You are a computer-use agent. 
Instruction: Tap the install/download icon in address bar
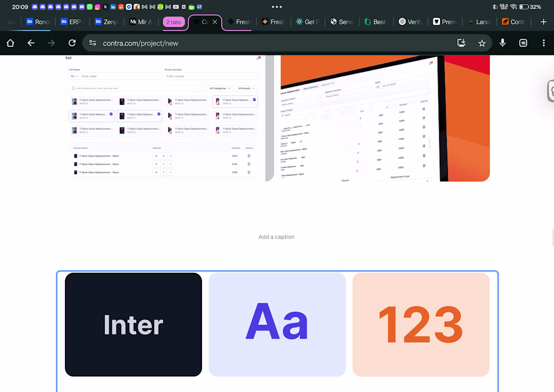pyautogui.click(x=461, y=43)
